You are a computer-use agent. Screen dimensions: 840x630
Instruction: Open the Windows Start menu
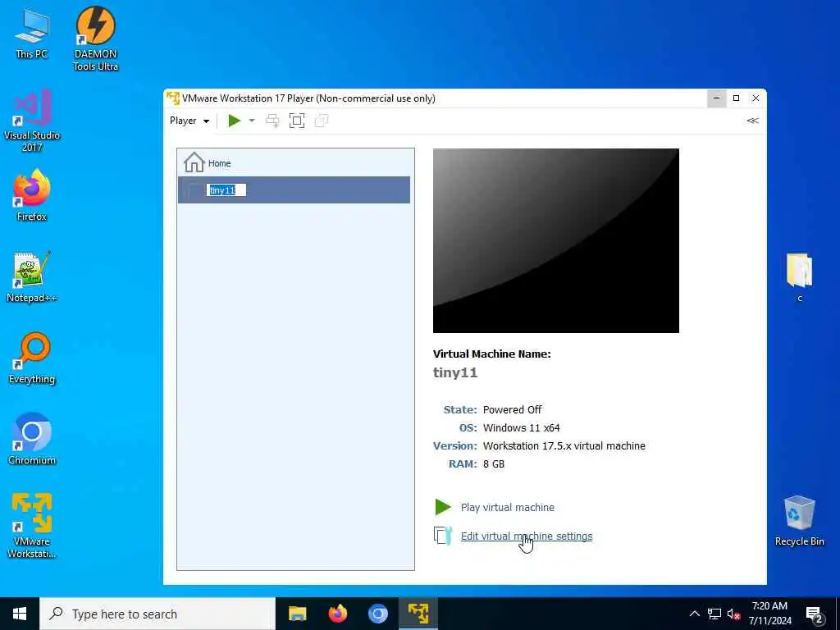pyautogui.click(x=20, y=614)
